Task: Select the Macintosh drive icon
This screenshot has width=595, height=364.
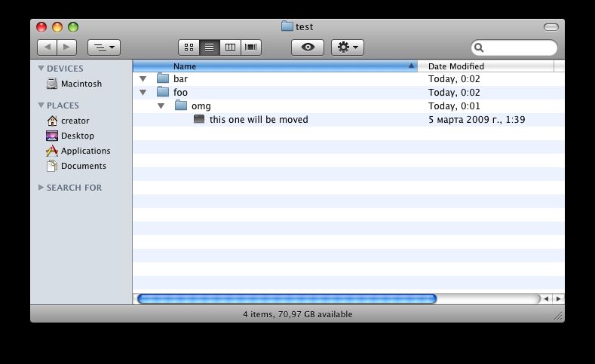Action: 51,84
